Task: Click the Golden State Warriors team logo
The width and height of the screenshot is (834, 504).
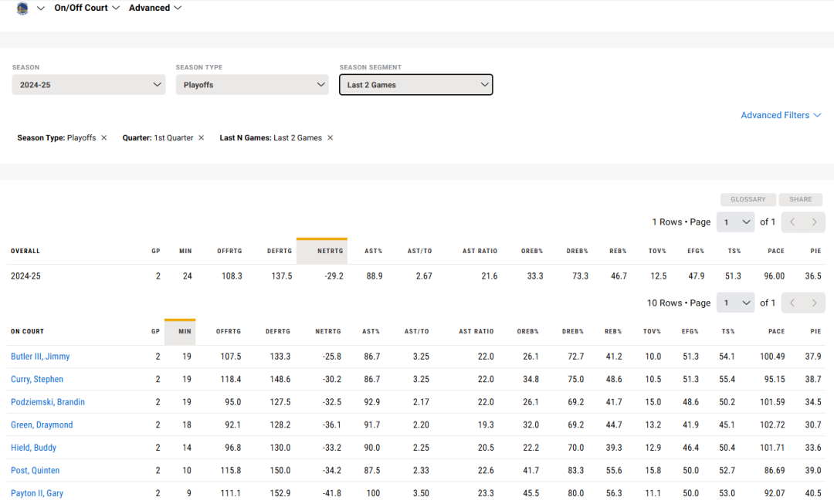Action: [x=22, y=8]
